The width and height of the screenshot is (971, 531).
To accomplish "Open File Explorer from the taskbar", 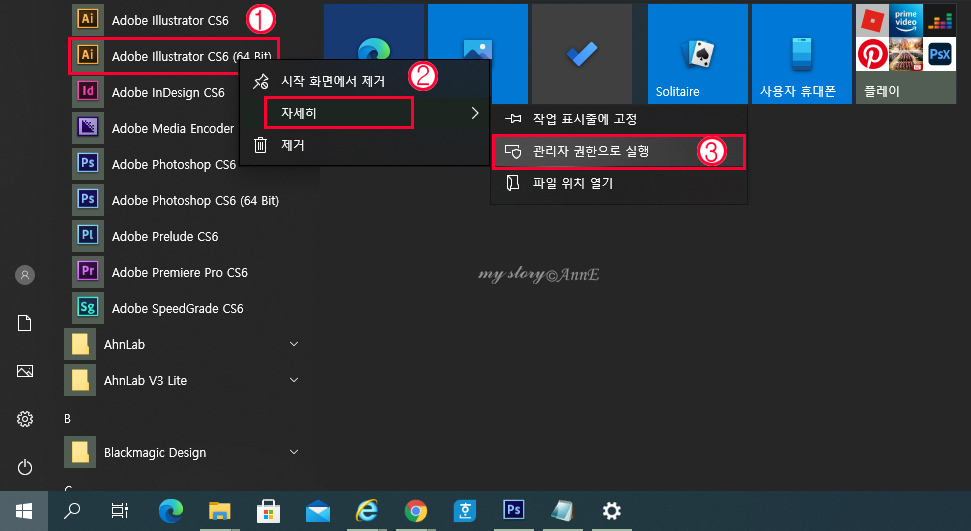I will [x=219, y=511].
